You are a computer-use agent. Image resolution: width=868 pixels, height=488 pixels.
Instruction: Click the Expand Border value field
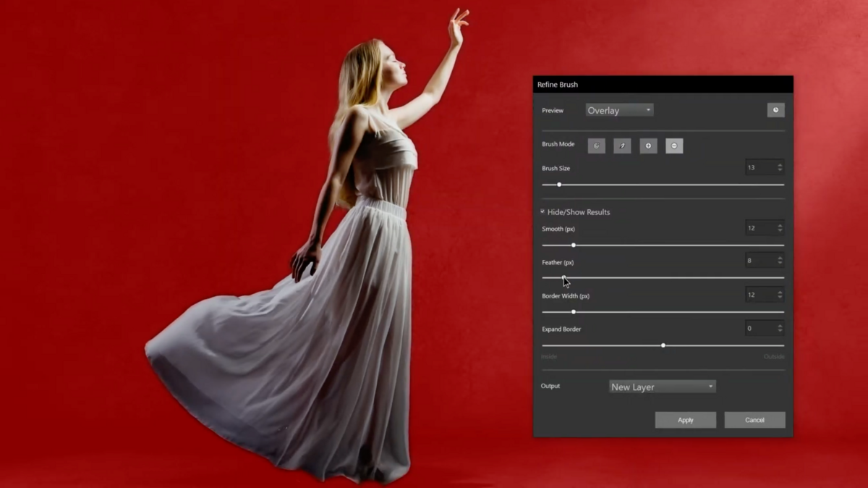pyautogui.click(x=759, y=329)
